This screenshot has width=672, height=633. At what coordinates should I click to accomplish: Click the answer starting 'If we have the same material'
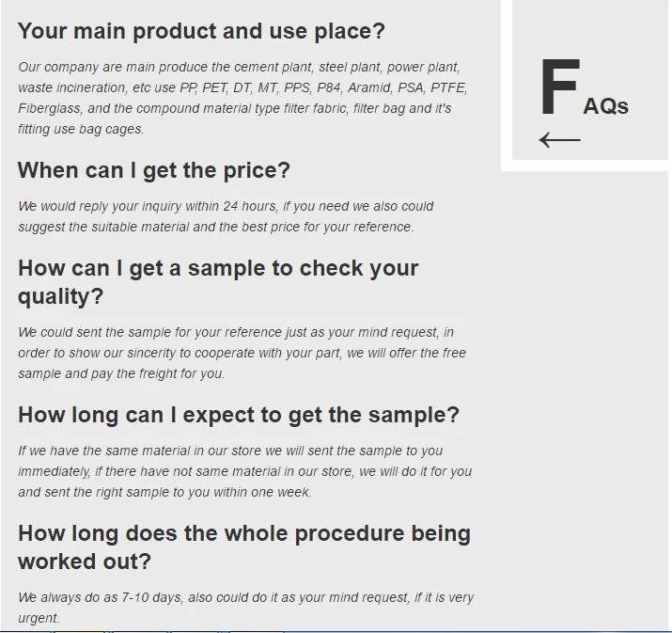point(244,471)
